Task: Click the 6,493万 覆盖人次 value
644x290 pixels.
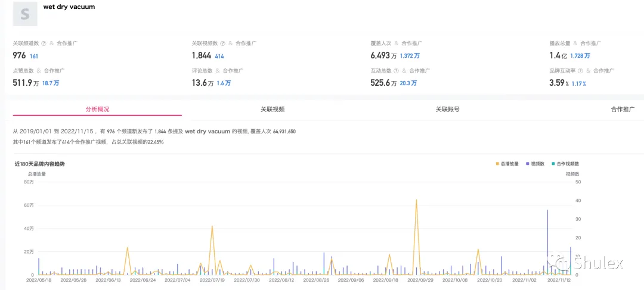Action: (383, 55)
